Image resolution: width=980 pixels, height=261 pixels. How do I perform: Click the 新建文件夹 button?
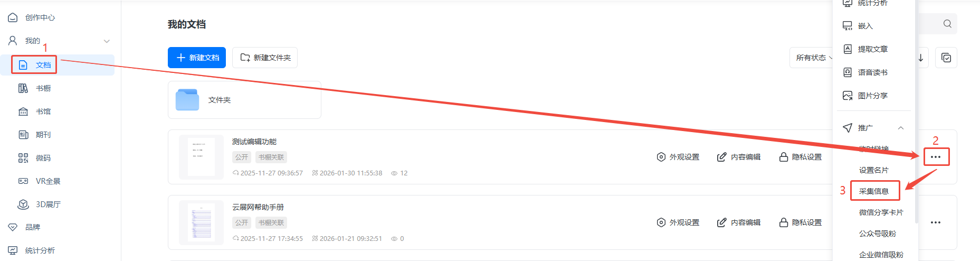[265, 58]
